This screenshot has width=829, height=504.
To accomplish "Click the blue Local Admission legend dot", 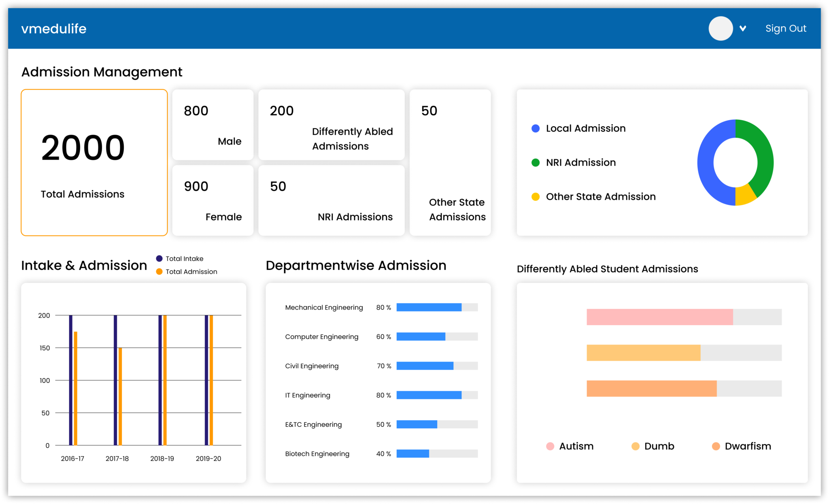I will click(x=535, y=128).
